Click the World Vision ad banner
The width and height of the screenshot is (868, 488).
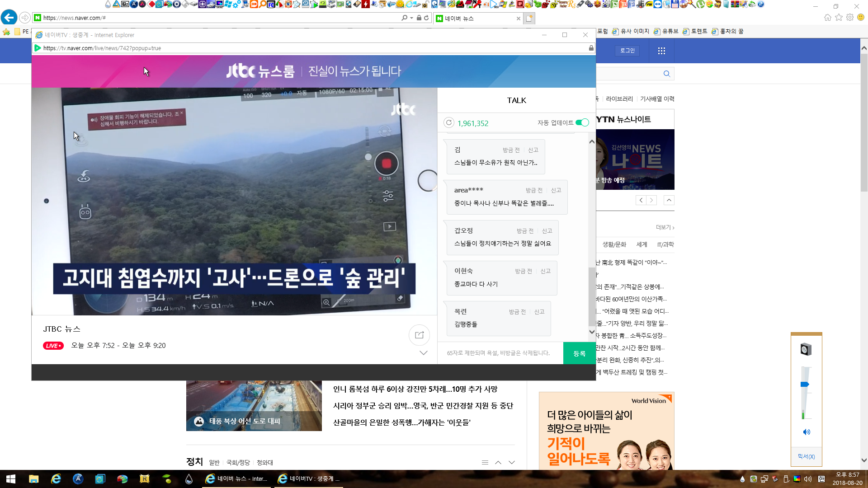pos(607,431)
